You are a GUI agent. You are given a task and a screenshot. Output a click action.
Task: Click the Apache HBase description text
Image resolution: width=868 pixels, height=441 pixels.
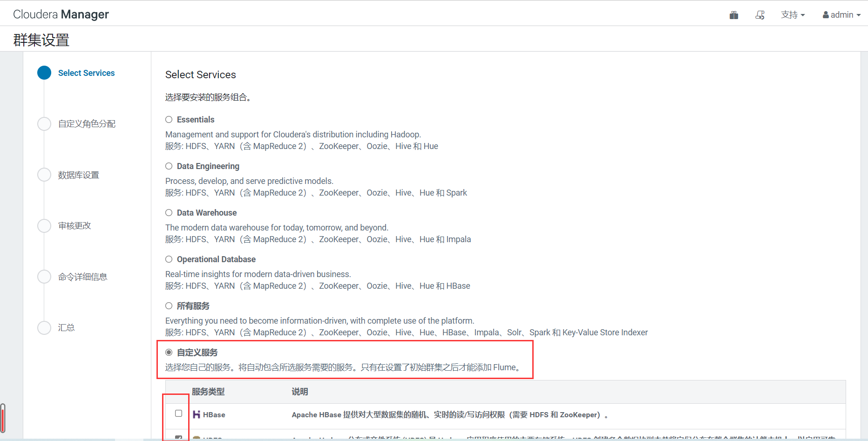pyautogui.click(x=450, y=414)
